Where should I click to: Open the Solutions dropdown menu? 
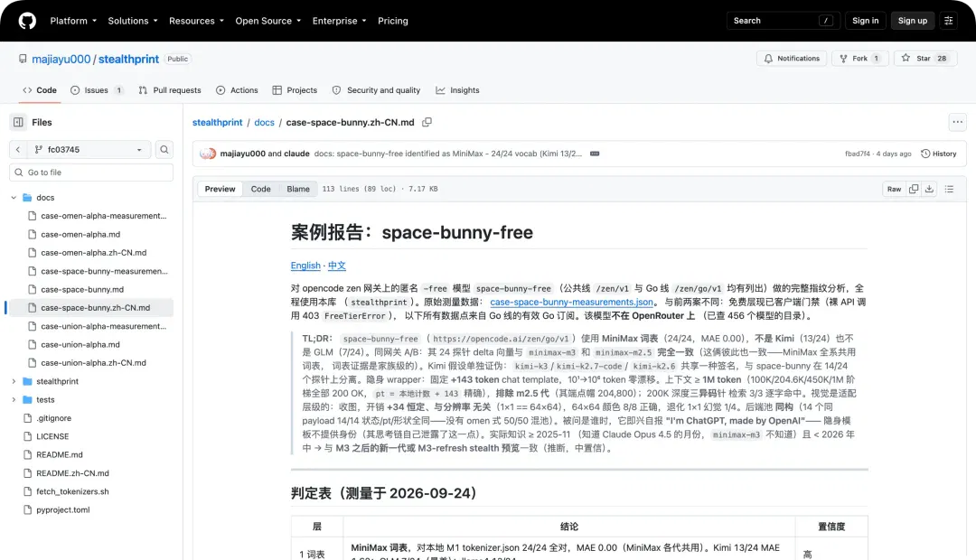133,21
